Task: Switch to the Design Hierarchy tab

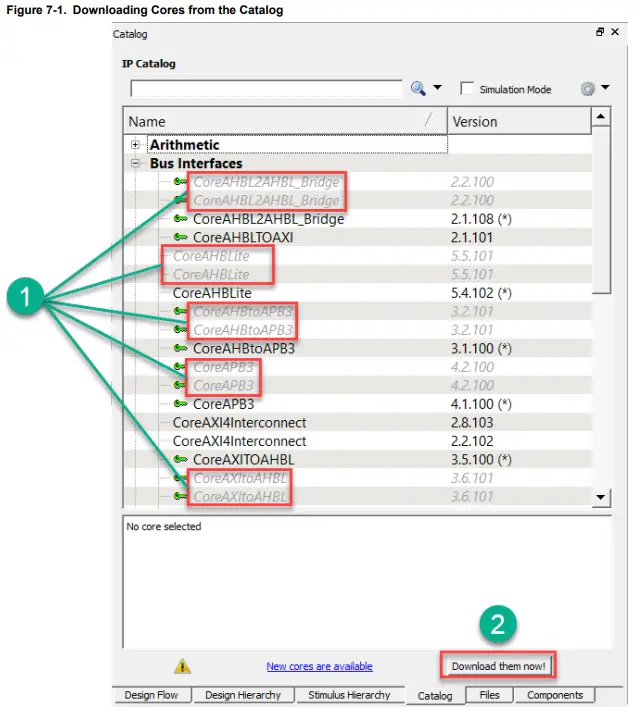Action: click(243, 695)
